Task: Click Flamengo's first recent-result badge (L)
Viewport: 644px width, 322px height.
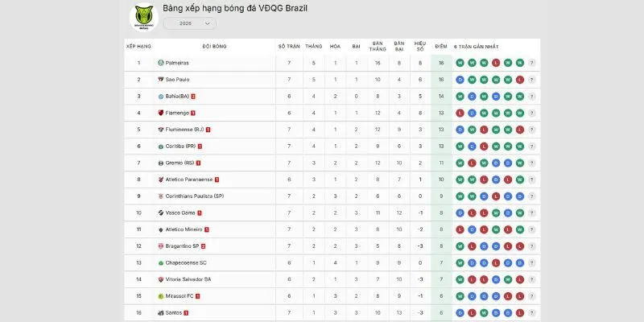Action: [459, 113]
